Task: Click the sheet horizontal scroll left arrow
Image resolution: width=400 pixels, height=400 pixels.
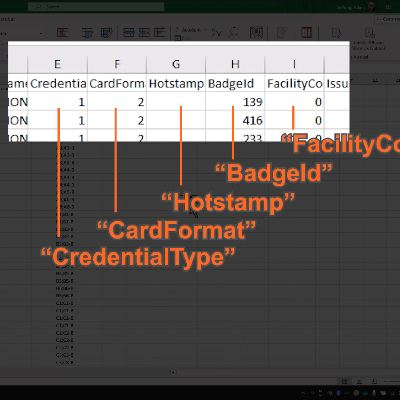Action: [173, 372]
